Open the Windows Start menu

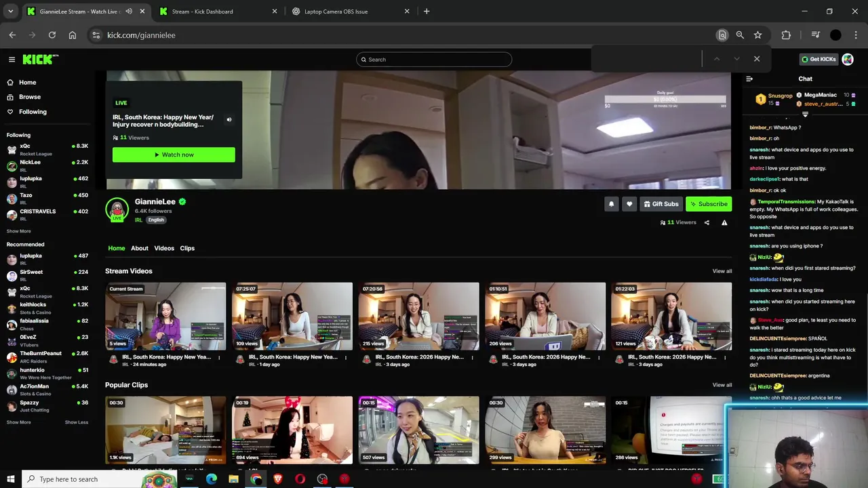10,479
